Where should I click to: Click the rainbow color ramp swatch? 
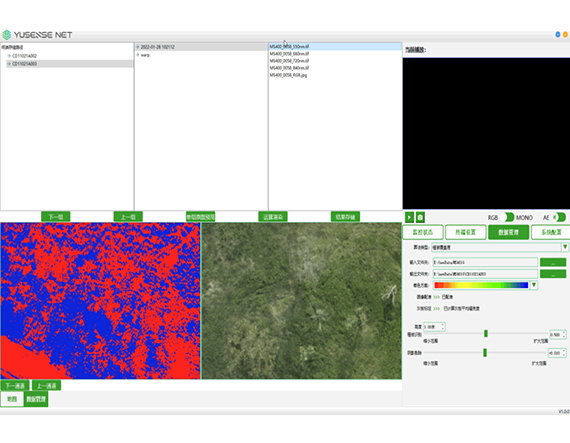(x=481, y=285)
